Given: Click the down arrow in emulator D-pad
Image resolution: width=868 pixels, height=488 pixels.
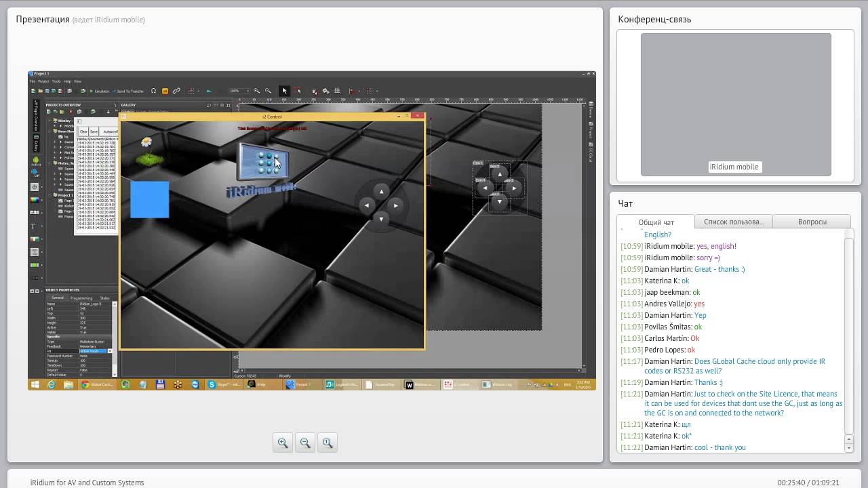Looking at the screenshot, I should click(381, 218).
